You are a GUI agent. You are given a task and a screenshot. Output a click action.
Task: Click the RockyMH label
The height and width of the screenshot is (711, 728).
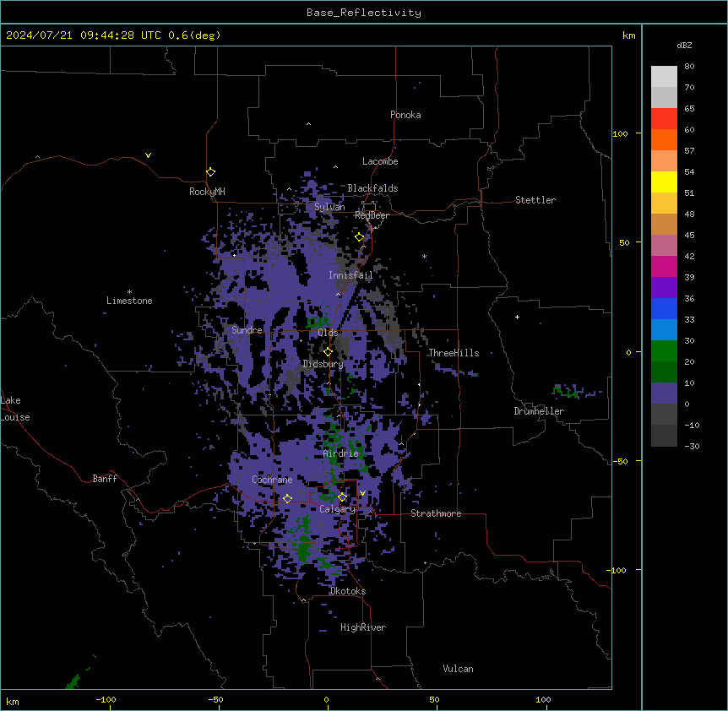point(207,191)
